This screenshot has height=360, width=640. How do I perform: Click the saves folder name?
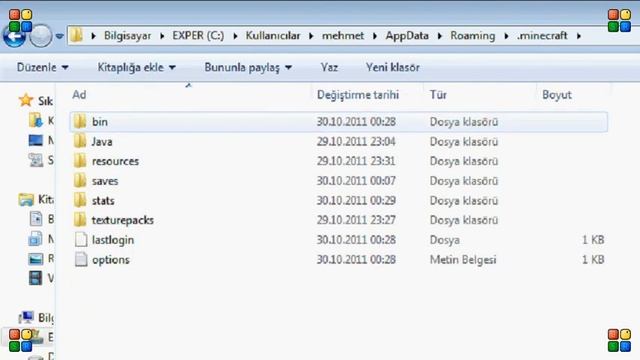pos(105,181)
